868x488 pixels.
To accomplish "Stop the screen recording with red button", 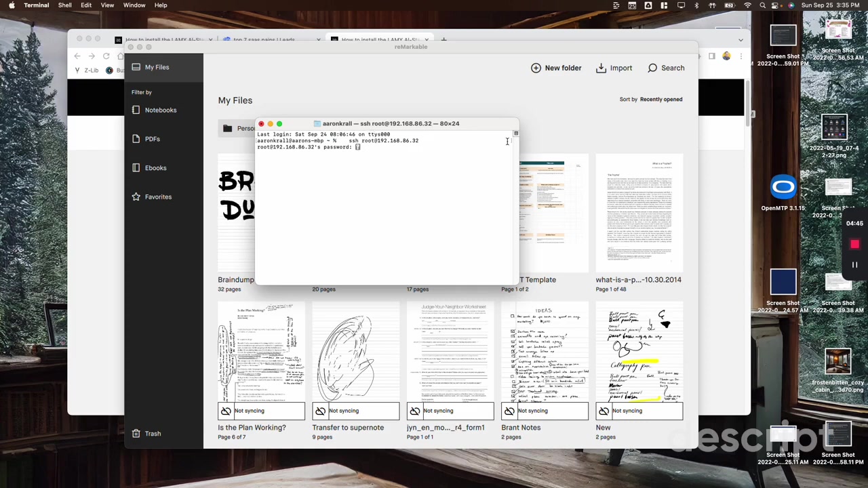I will [x=854, y=244].
